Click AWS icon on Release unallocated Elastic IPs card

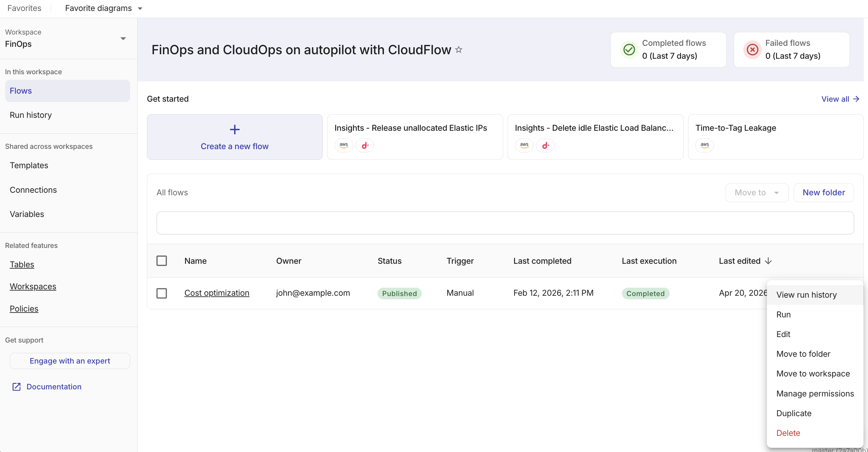coord(344,145)
